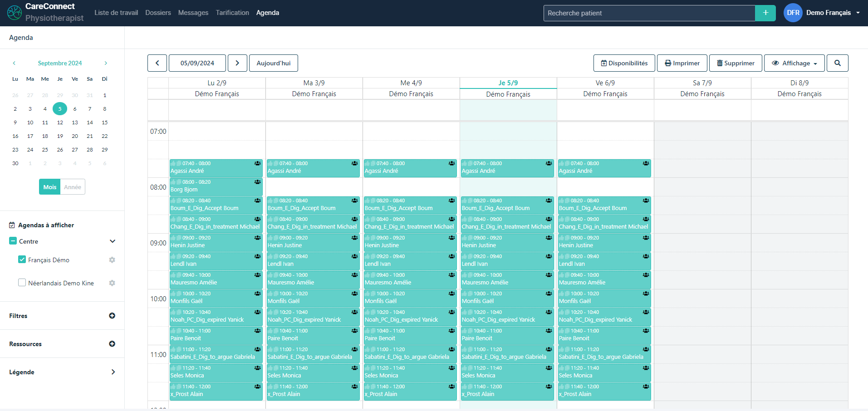Click in the Recherche patient field
Screen dimensions: 868x411
coord(649,13)
